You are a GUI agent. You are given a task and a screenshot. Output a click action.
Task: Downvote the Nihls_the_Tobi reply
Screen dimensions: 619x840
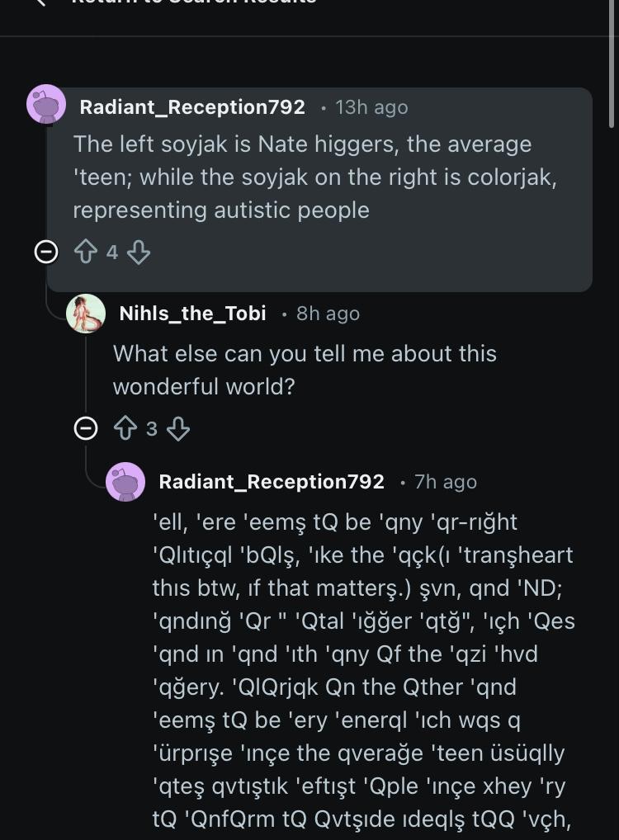point(178,429)
